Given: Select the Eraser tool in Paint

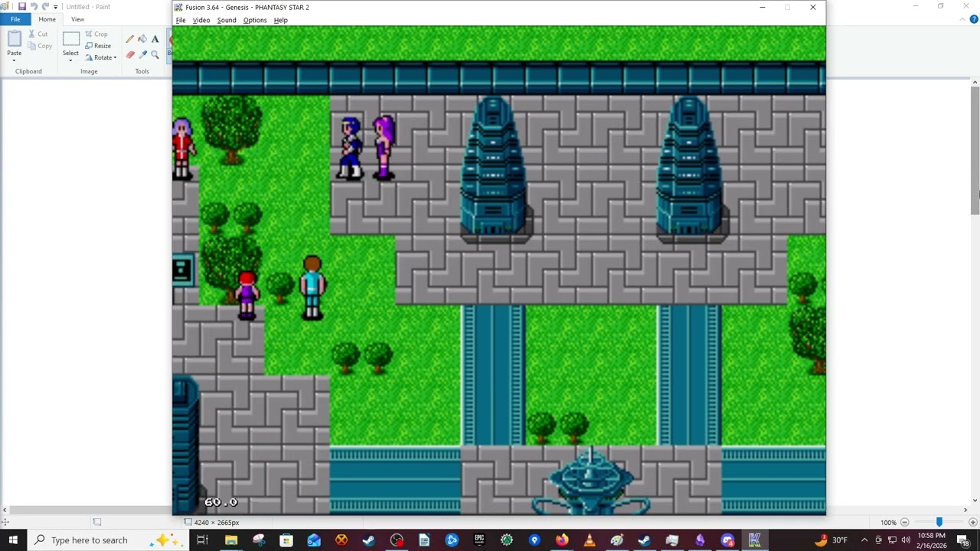Looking at the screenshot, I should click(129, 54).
